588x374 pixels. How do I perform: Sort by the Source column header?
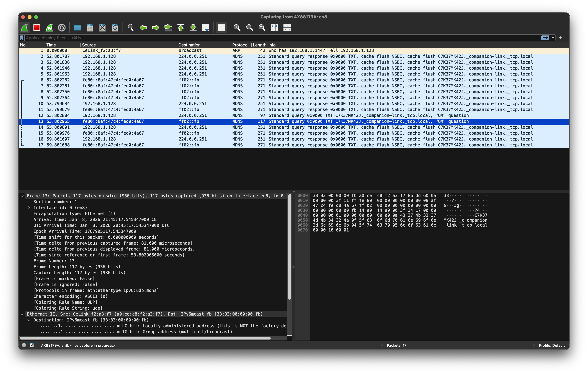coord(89,45)
